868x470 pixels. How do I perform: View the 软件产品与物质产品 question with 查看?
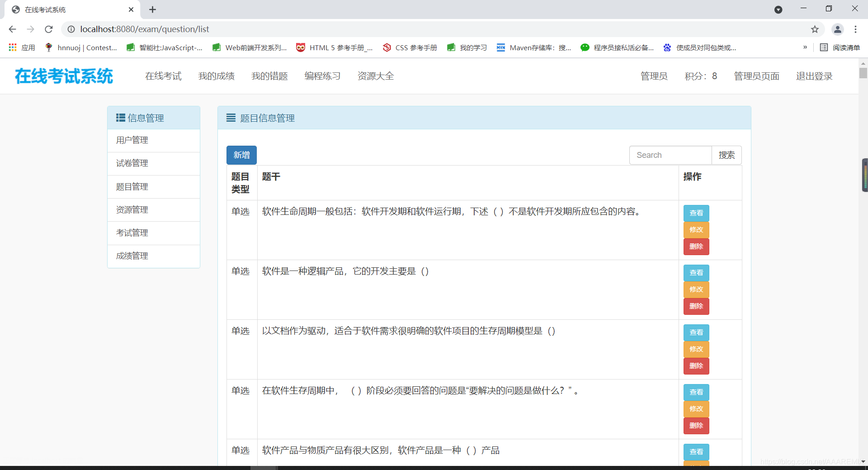(696, 452)
